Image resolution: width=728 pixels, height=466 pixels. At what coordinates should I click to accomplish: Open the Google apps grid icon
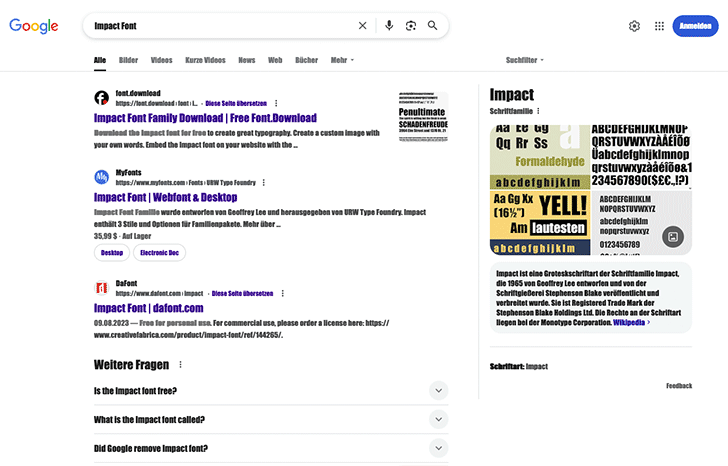click(x=659, y=26)
